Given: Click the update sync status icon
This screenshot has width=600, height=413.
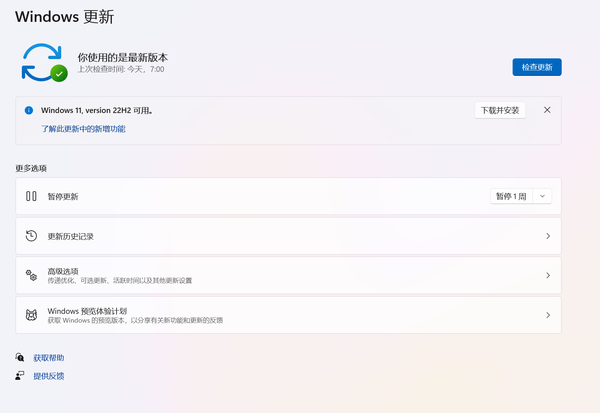Looking at the screenshot, I should 44,62.
